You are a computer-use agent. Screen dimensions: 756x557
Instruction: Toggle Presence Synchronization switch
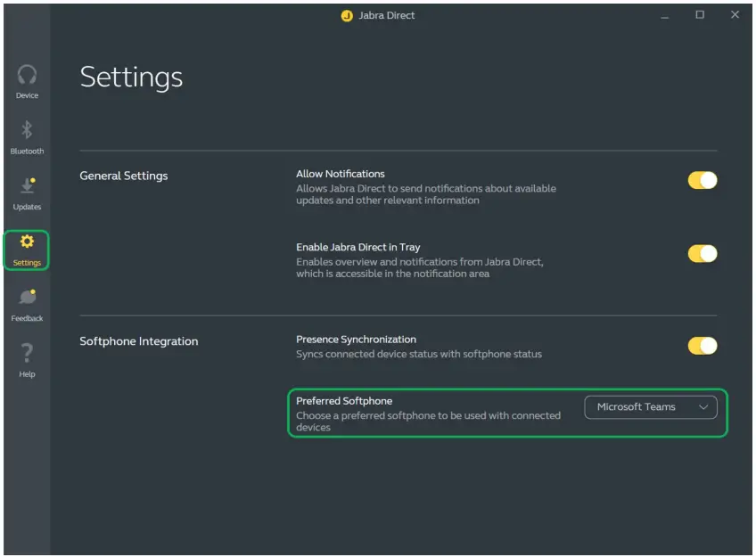[702, 346]
